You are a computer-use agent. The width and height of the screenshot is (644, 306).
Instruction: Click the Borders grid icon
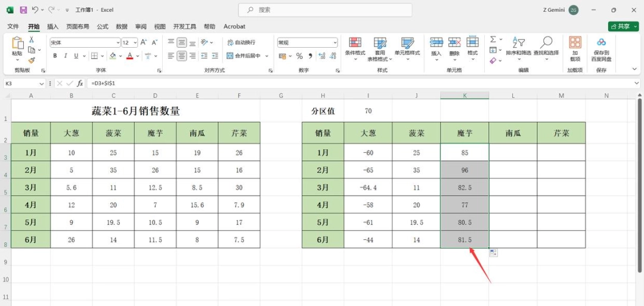coord(94,56)
